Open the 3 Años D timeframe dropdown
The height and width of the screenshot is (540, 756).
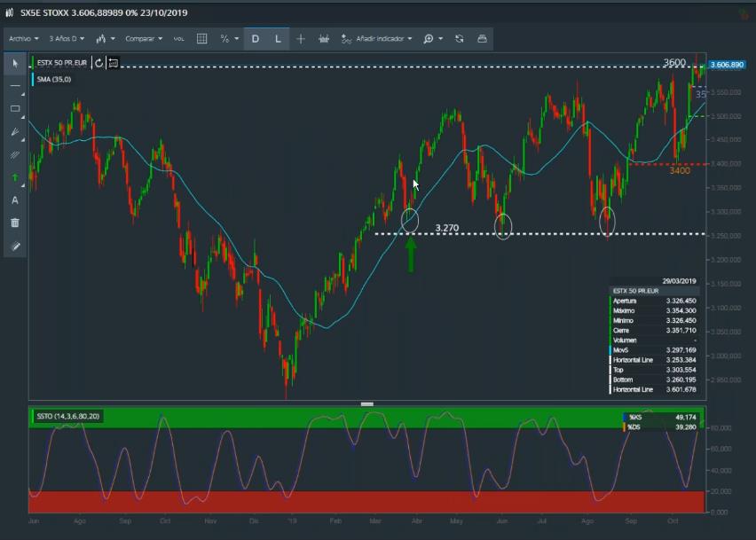(67, 39)
